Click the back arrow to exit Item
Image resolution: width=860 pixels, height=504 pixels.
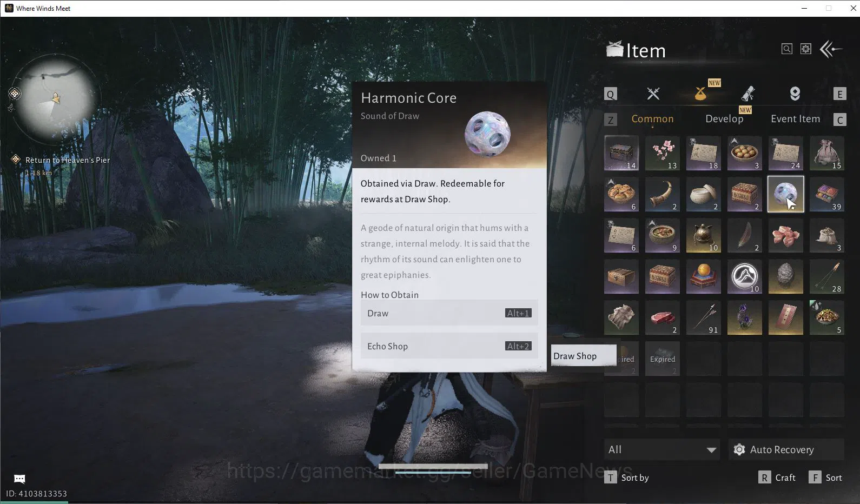point(831,49)
